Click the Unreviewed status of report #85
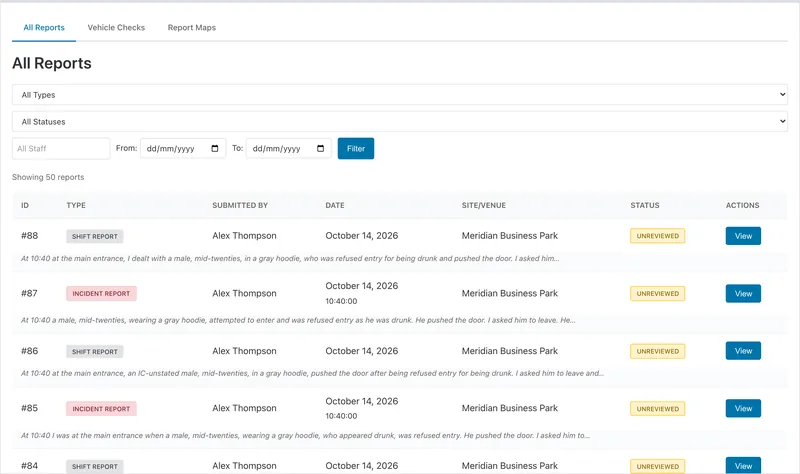The width and height of the screenshot is (800, 474). coord(658,409)
